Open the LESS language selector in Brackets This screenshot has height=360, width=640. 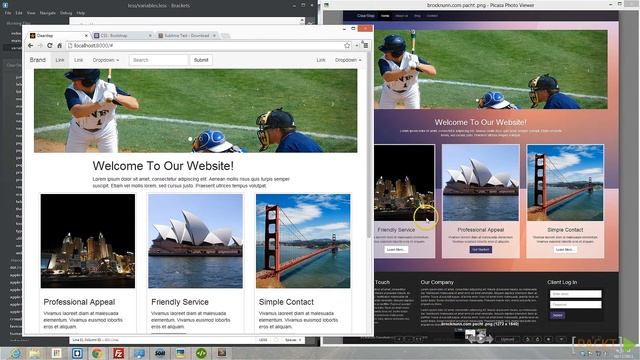coord(263,340)
